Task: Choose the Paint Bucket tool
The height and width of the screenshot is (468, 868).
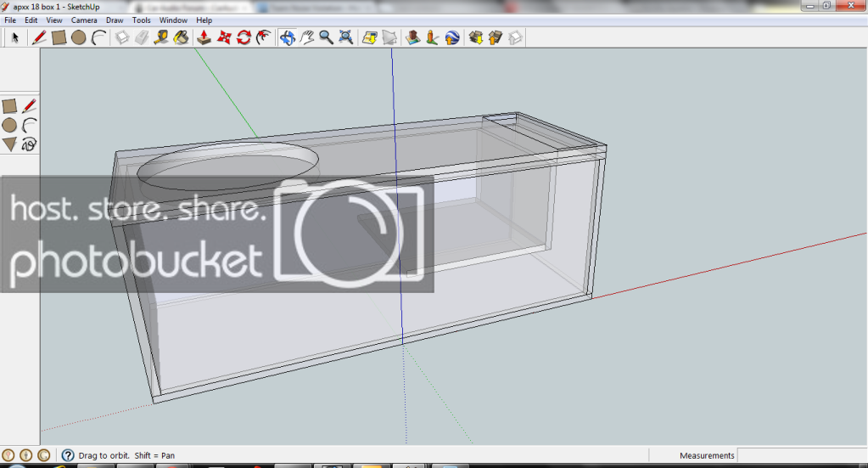Action: (181, 37)
